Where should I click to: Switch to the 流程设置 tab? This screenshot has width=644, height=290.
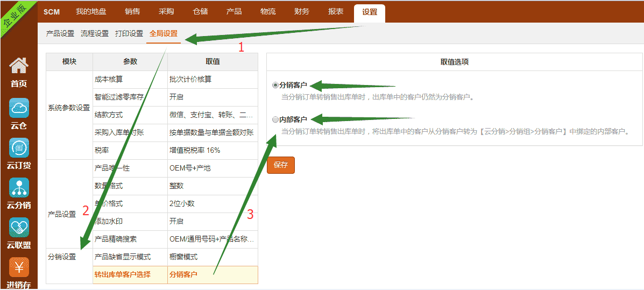[95, 33]
